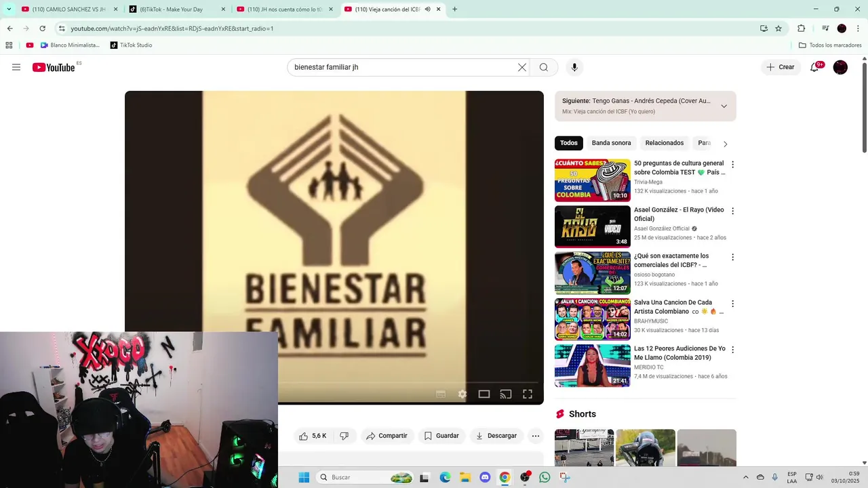
Task: Open the Todos los marcadores folder
Action: (830, 45)
